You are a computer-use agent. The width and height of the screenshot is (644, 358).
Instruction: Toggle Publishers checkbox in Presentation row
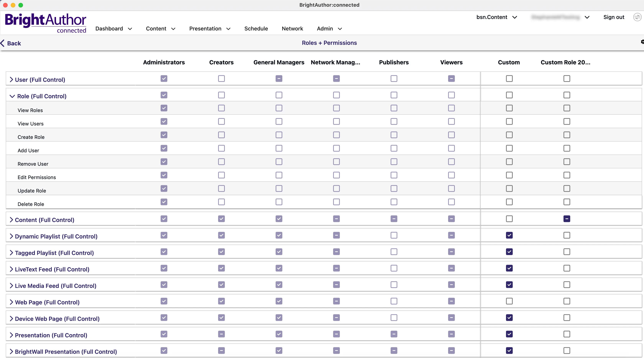394,334
